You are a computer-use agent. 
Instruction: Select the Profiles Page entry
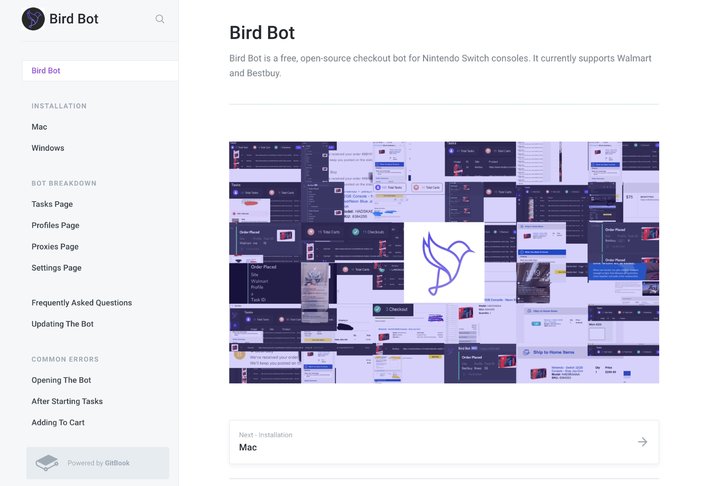coord(55,225)
